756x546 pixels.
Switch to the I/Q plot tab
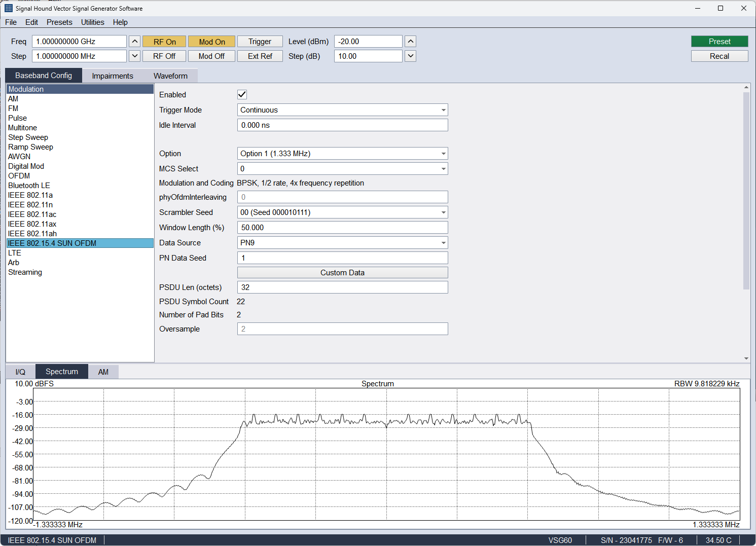coord(20,372)
